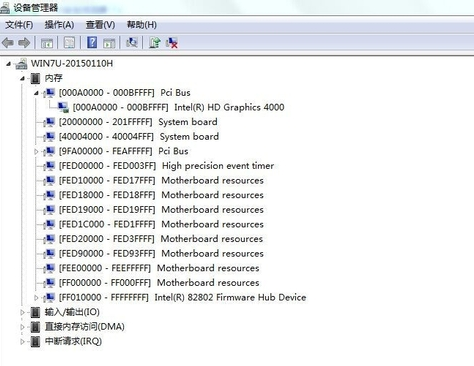Select the 中断请求(IRQ) label
The width and height of the screenshot is (474, 366).
(73, 341)
